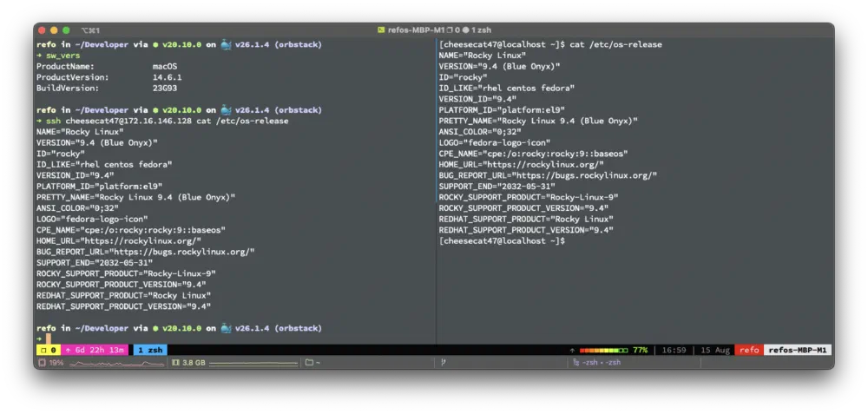Click the memory usage graph line
868x414 pixels.
coord(252,363)
